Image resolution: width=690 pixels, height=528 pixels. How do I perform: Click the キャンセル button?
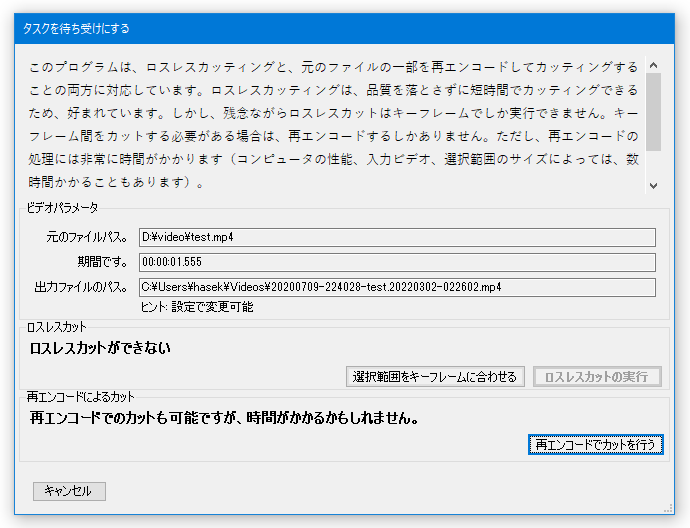coord(69,491)
